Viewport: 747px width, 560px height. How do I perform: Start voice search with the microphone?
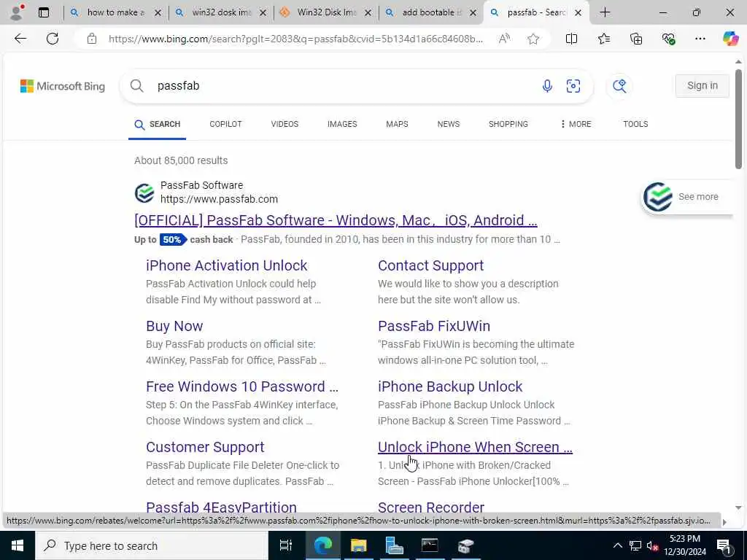(x=547, y=86)
